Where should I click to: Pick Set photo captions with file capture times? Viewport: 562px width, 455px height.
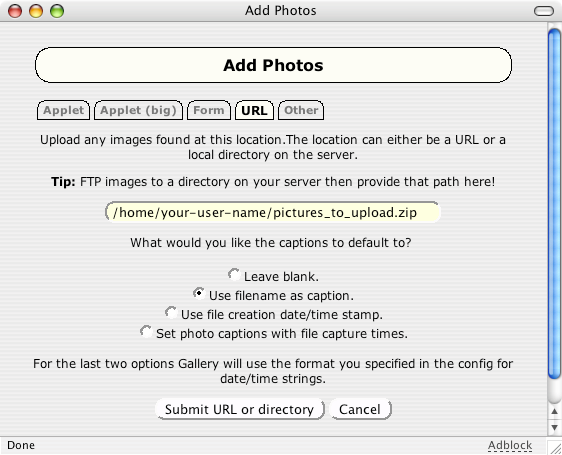(146, 332)
